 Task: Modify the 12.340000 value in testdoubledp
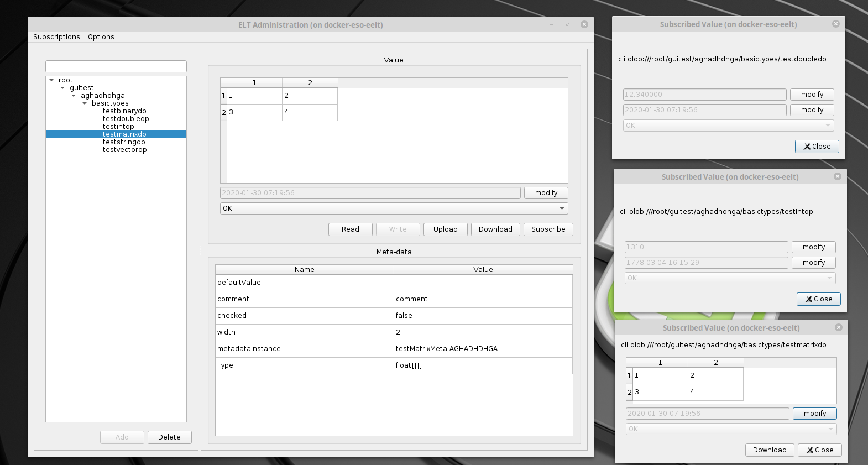812,95
